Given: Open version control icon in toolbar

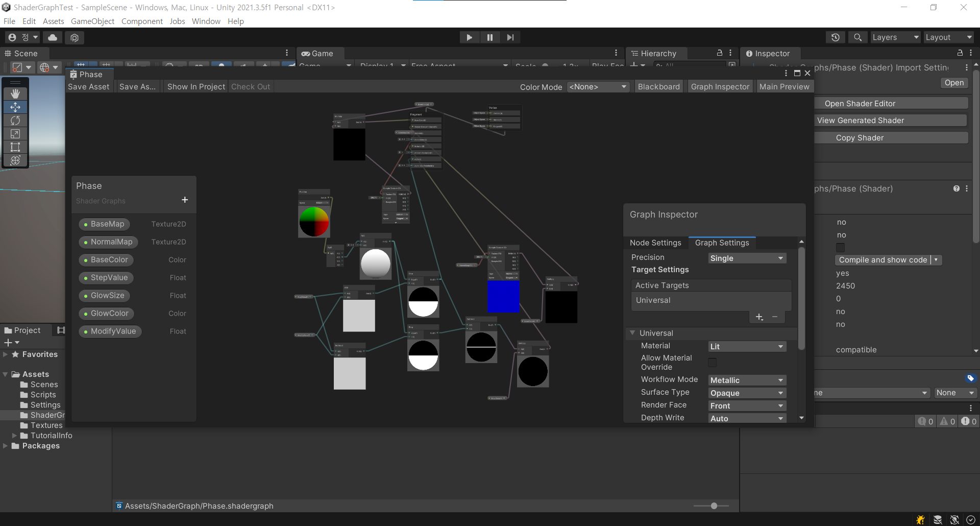Looking at the screenshot, I should (75, 38).
